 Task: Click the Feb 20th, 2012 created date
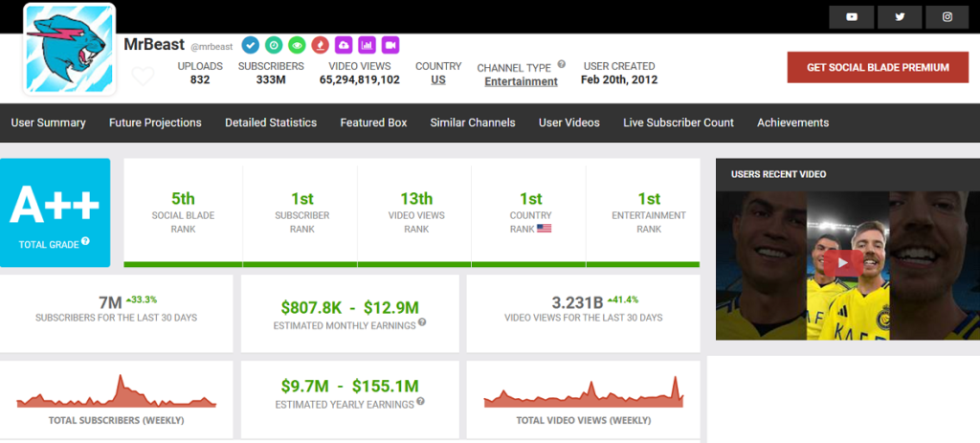pos(619,80)
